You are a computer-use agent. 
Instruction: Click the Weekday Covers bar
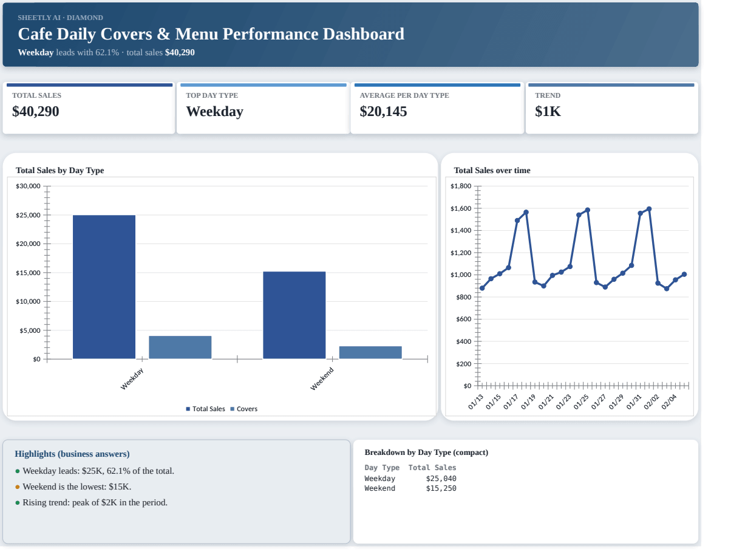pos(180,347)
